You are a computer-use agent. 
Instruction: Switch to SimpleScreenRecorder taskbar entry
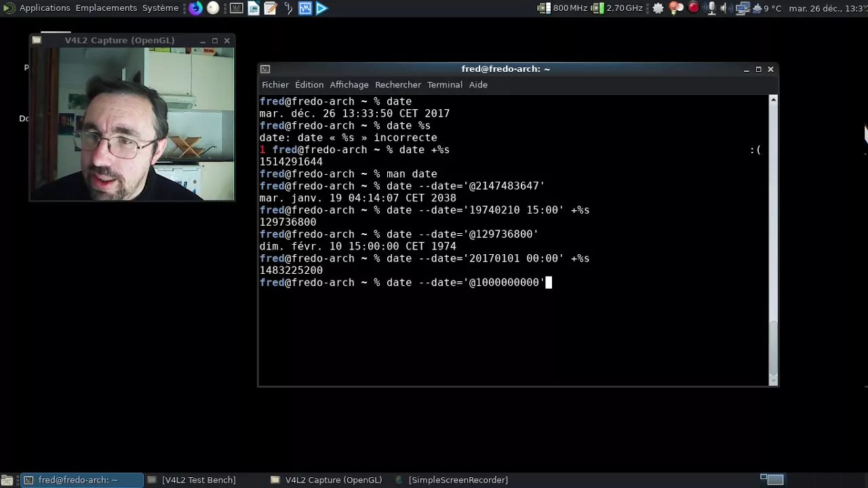coord(451,480)
